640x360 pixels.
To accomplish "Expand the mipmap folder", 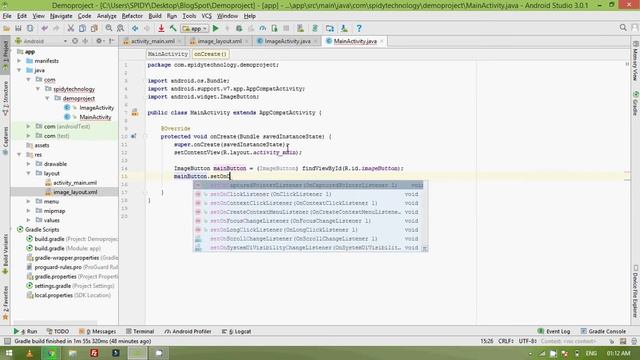I will [29, 211].
